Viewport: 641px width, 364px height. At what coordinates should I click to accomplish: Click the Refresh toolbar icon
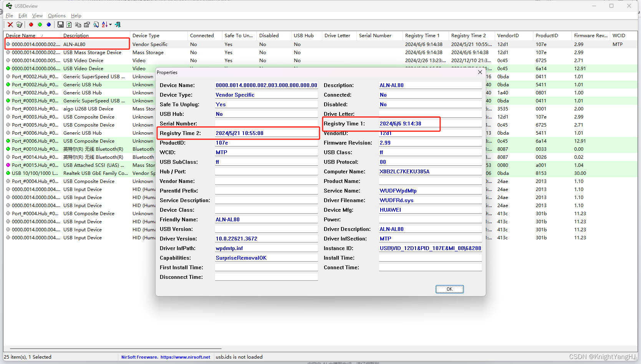pyautogui.click(x=69, y=25)
